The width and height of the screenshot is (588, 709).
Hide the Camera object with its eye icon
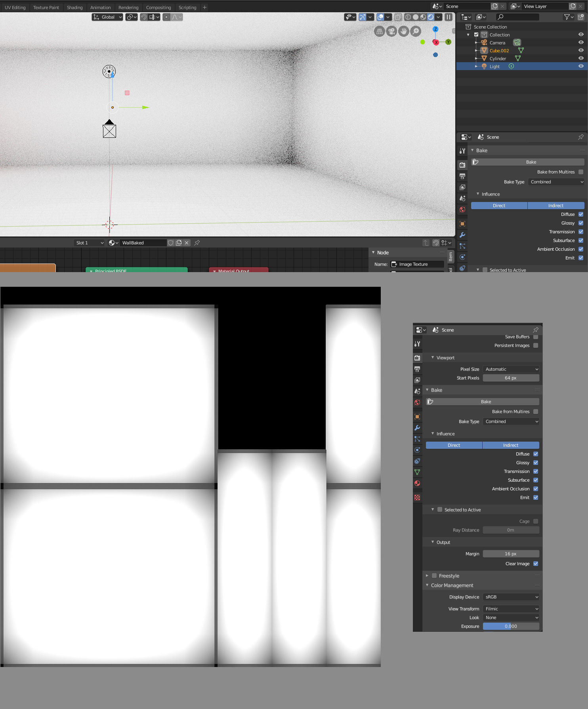coord(581,42)
